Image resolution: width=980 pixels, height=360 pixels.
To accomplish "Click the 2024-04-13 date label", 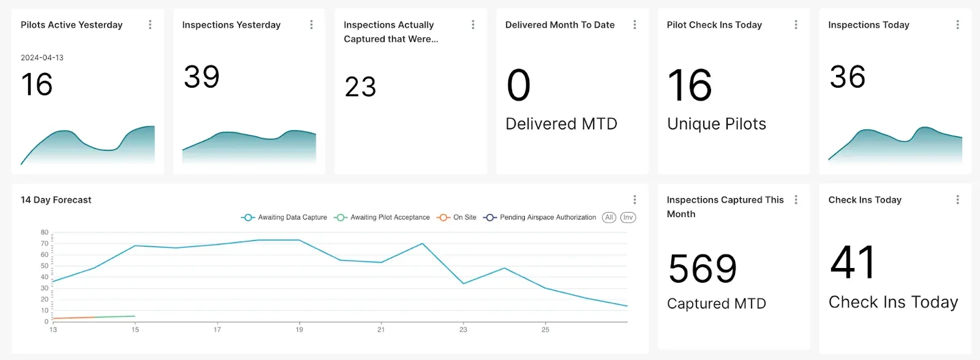I will (x=42, y=58).
